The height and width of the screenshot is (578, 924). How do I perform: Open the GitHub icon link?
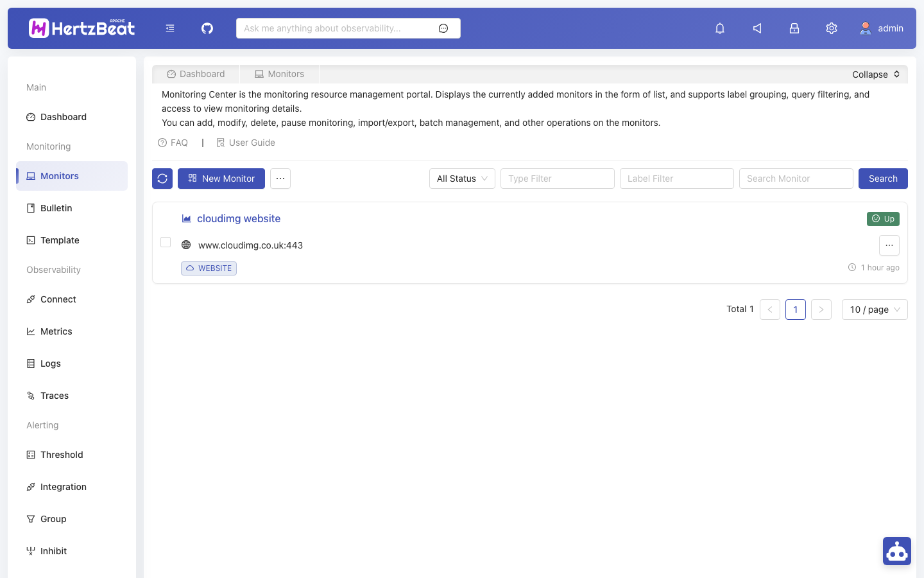click(207, 28)
